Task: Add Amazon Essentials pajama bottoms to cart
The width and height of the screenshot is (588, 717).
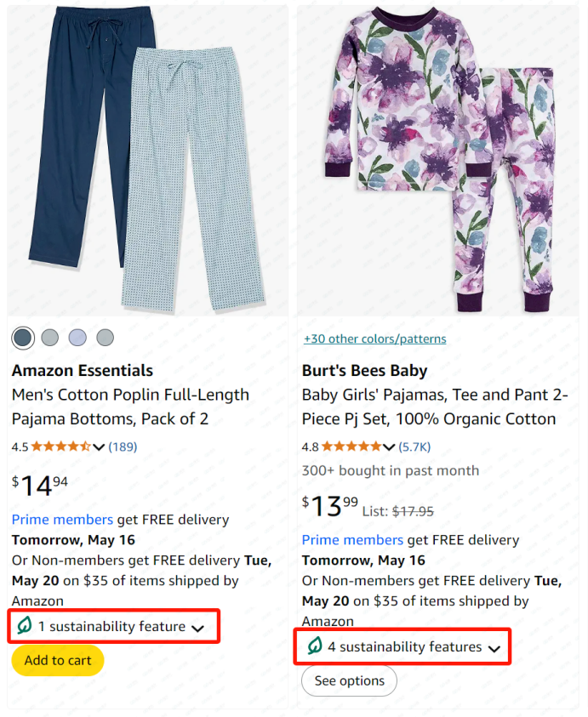Action: [x=58, y=660]
